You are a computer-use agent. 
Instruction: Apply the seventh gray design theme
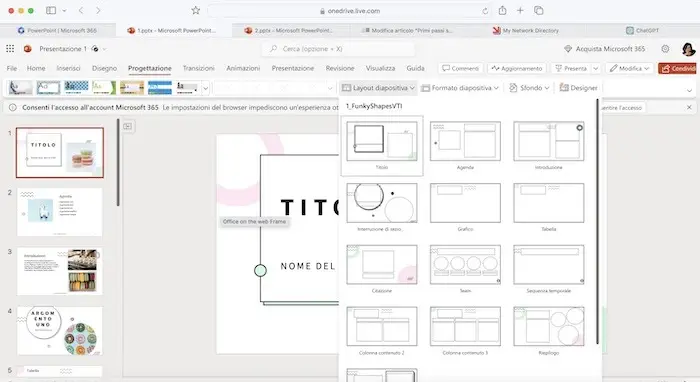pos(188,87)
